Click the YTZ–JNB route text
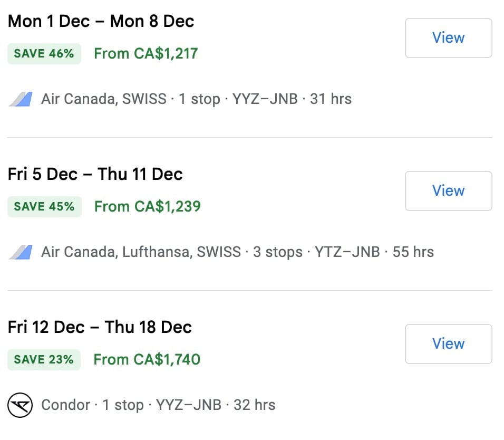Image resolution: width=504 pixels, height=440 pixels. (347, 252)
